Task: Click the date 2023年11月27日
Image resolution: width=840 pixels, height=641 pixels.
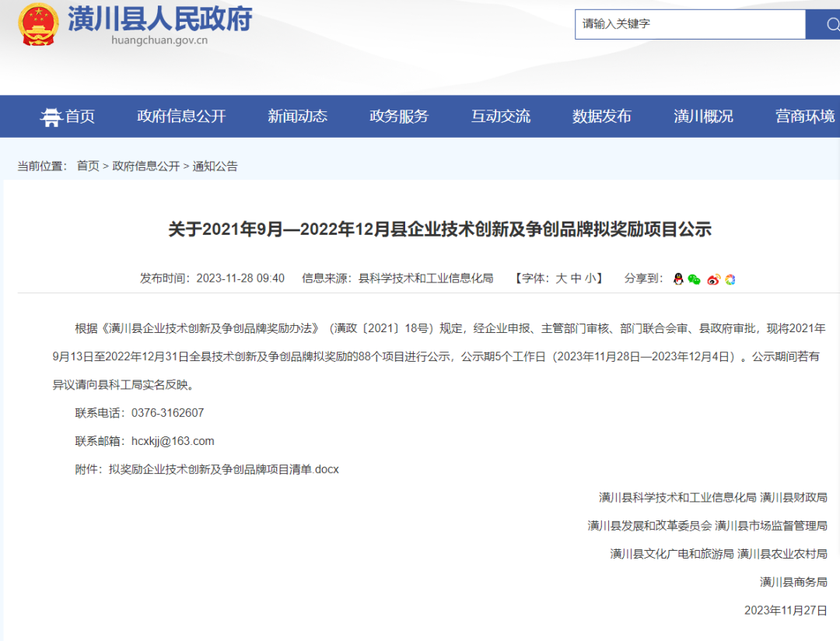Action: click(x=786, y=611)
